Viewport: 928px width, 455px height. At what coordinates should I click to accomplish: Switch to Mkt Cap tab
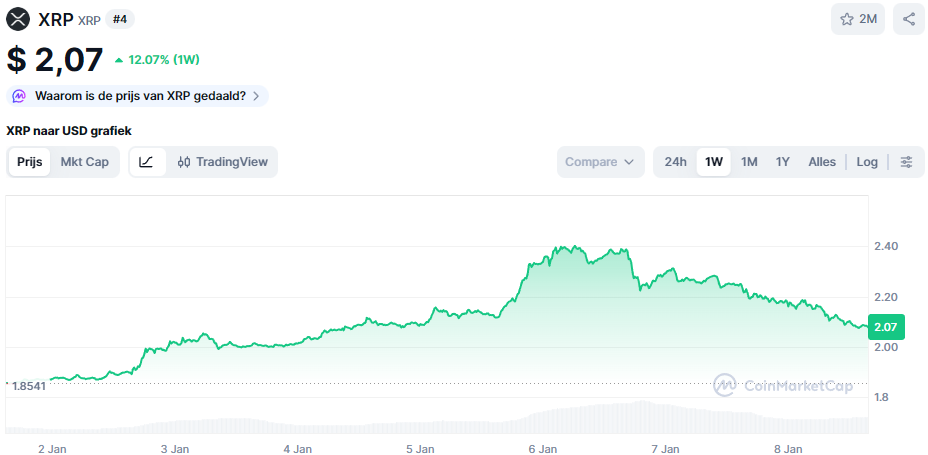pos(85,162)
